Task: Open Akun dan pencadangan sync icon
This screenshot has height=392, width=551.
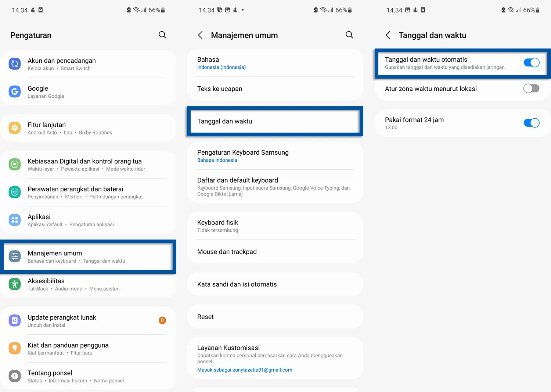Action: click(x=15, y=64)
